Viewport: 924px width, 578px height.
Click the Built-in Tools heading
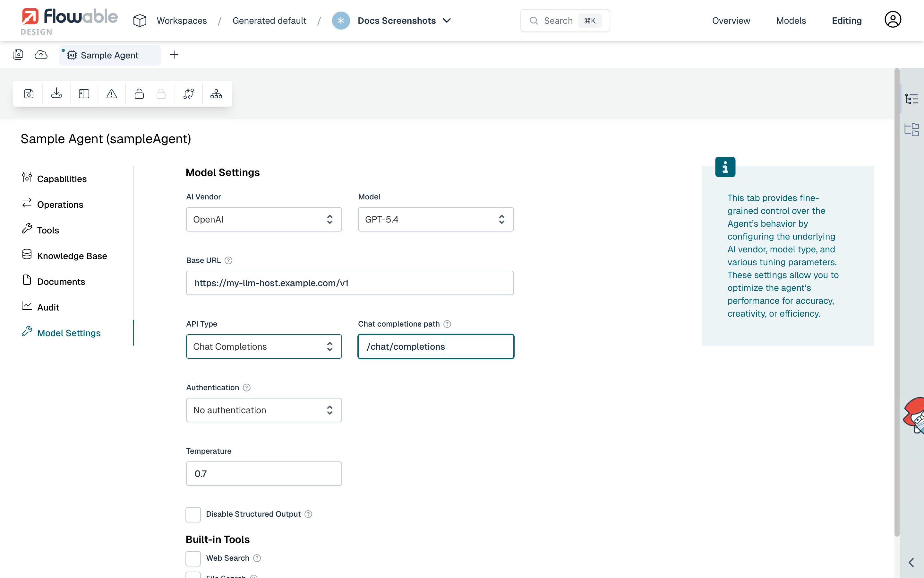218,539
